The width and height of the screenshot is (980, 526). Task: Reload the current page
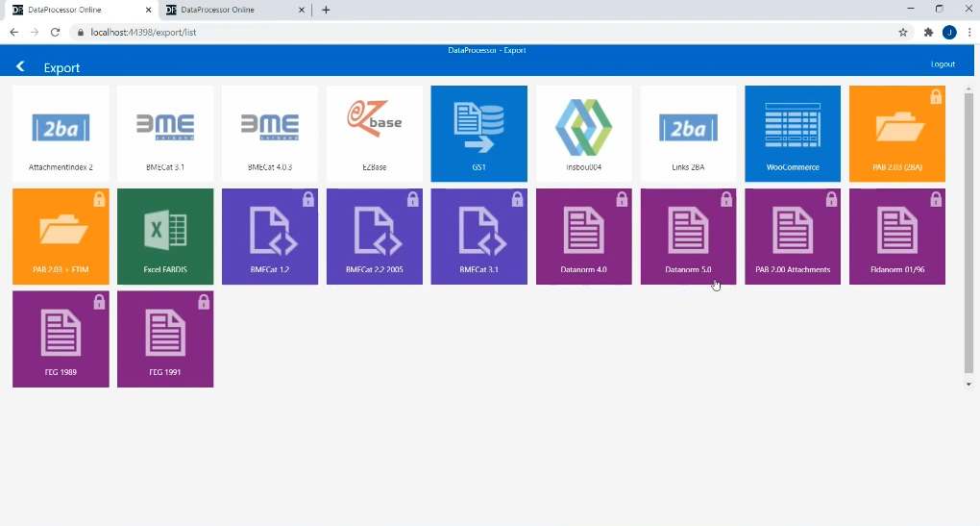point(55,32)
